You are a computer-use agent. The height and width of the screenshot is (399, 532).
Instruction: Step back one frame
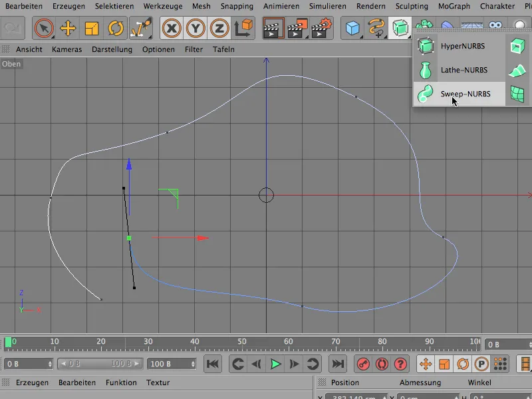click(257, 364)
